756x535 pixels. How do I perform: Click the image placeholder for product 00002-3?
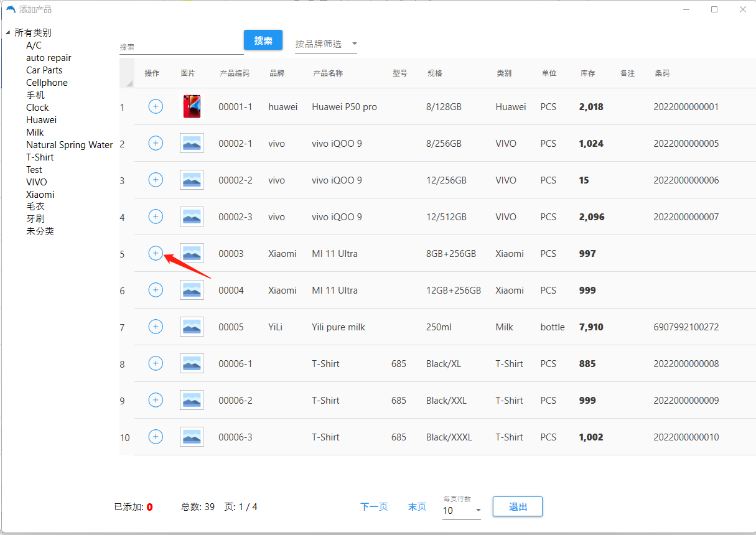coord(192,216)
